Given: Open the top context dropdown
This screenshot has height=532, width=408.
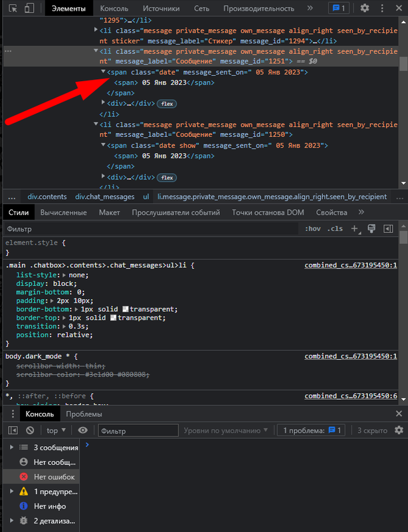Looking at the screenshot, I should tap(56, 430).
